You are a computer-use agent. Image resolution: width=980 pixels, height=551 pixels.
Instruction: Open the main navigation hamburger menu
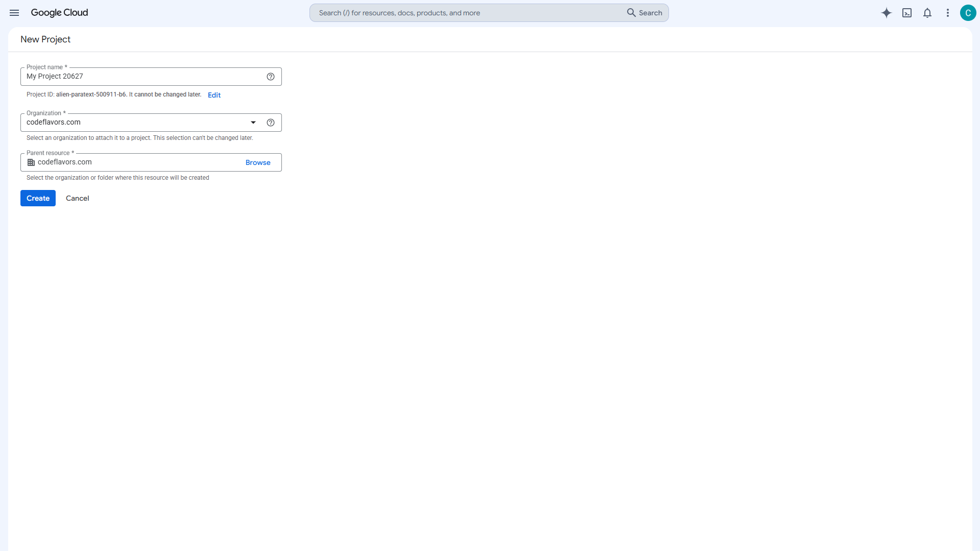14,13
